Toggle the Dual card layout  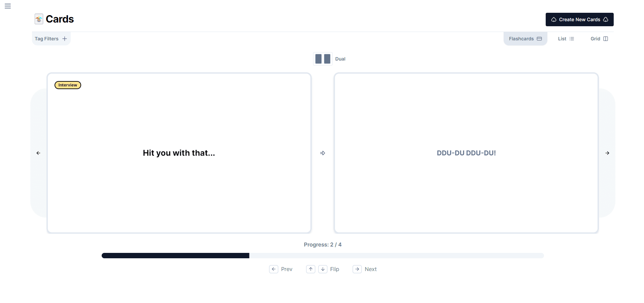point(323,59)
